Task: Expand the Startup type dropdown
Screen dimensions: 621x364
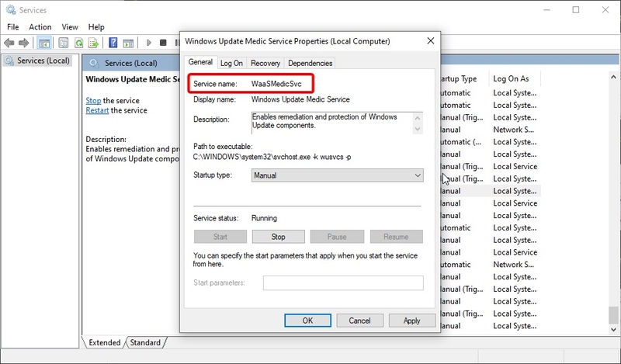Action: (337, 176)
